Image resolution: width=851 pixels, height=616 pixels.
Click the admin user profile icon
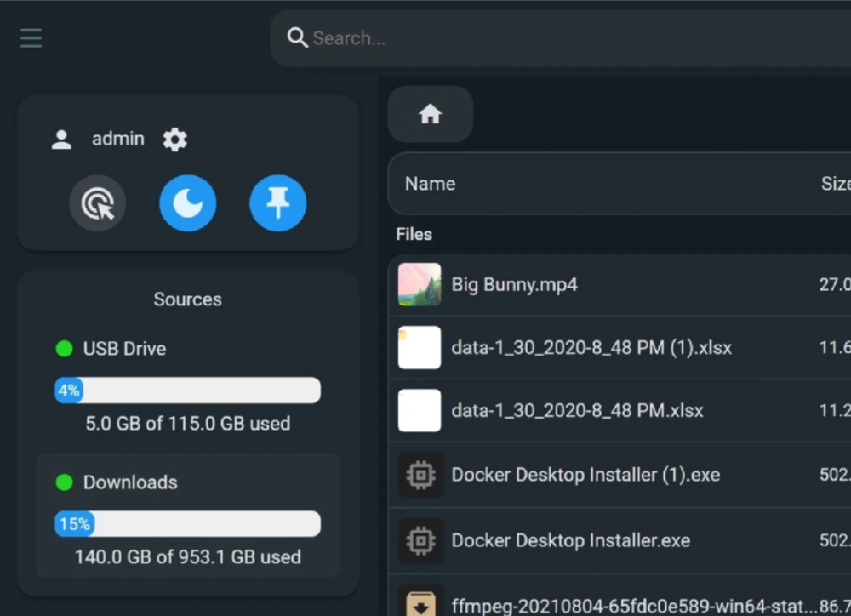61,140
